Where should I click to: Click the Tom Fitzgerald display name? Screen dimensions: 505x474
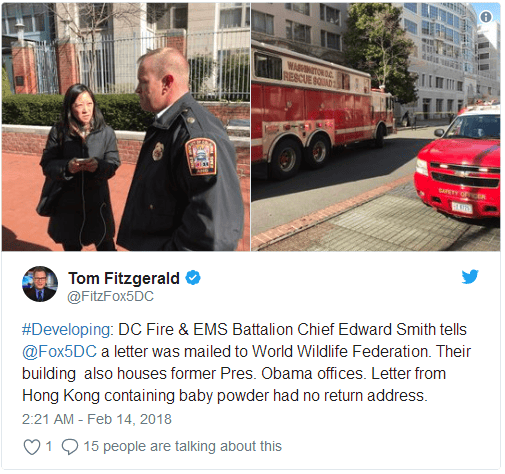124,278
